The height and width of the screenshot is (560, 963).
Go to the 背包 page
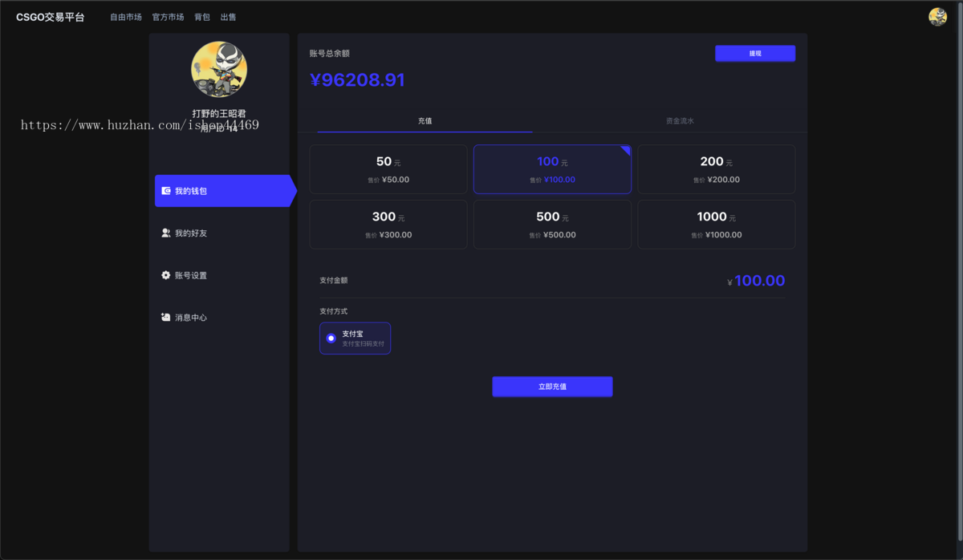click(202, 17)
